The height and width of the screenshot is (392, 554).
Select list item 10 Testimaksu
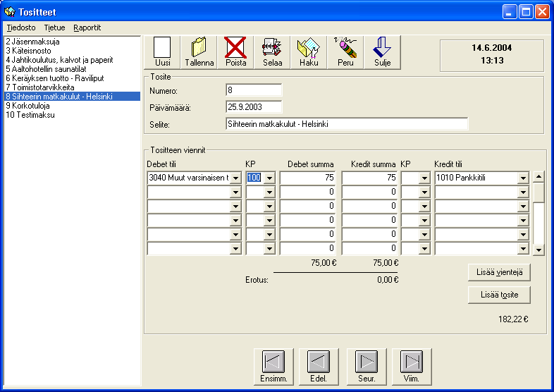(x=72, y=115)
